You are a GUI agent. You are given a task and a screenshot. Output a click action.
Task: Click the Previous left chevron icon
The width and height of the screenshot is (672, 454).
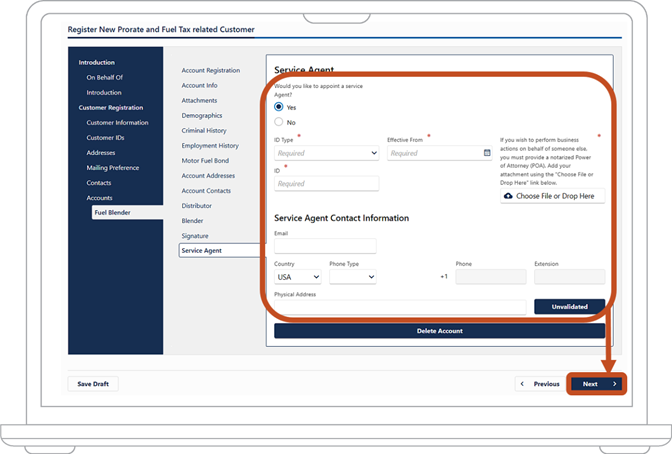[522, 384]
